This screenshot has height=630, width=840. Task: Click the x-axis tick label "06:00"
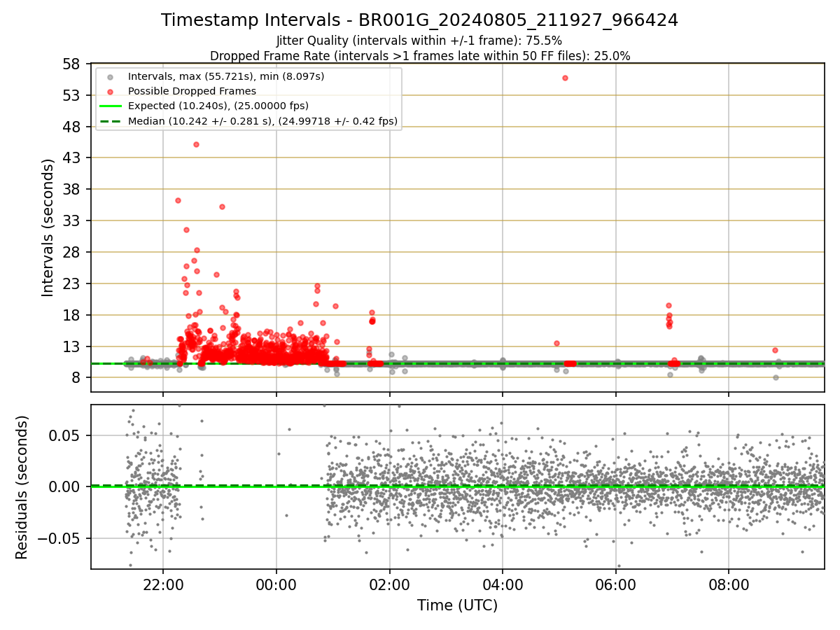click(616, 585)
